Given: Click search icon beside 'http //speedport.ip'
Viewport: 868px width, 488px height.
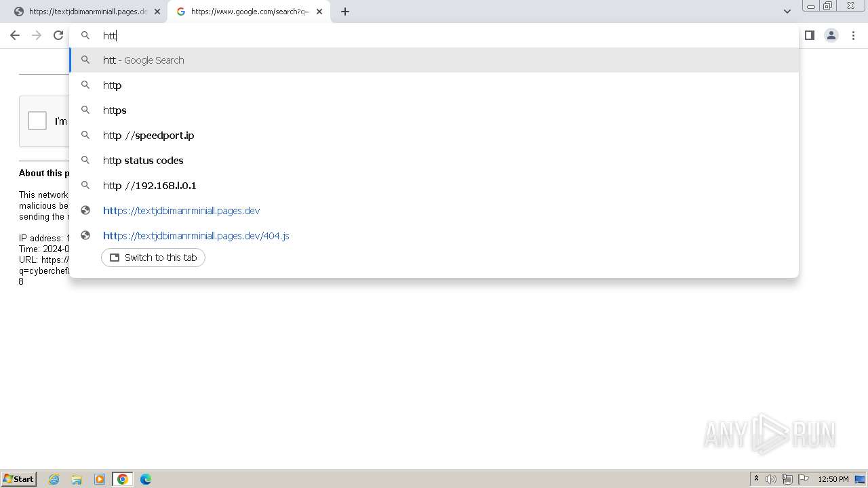Looking at the screenshot, I should (x=85, y=136).
